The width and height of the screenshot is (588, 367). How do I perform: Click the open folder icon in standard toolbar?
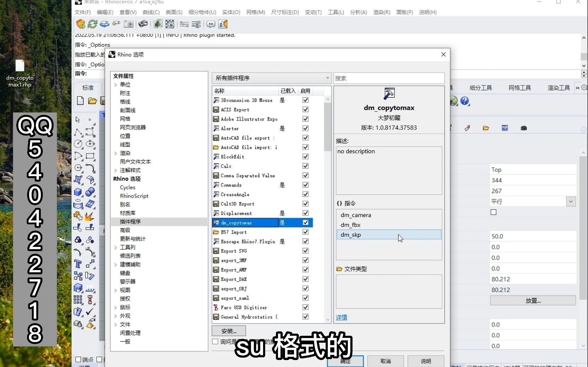point(92,101)
